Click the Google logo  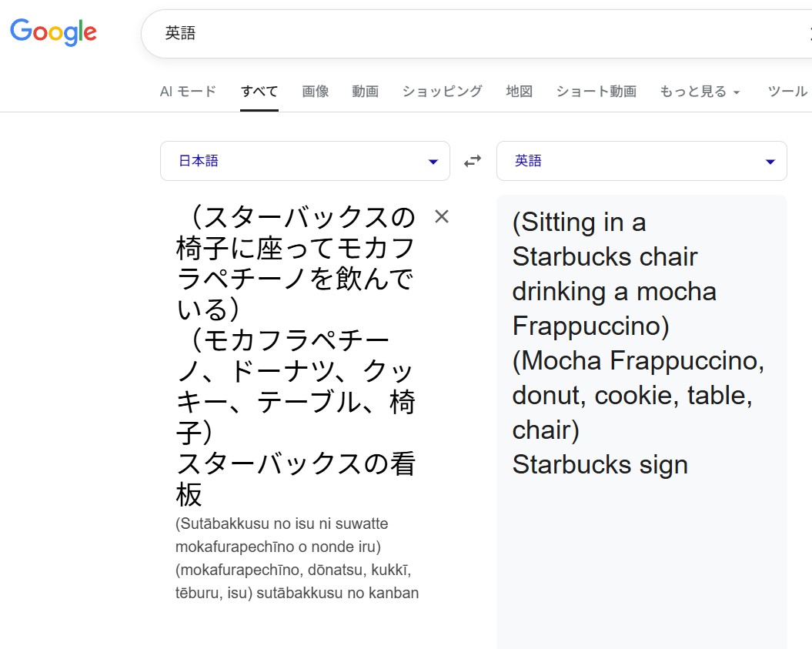[x=53, y=32]
